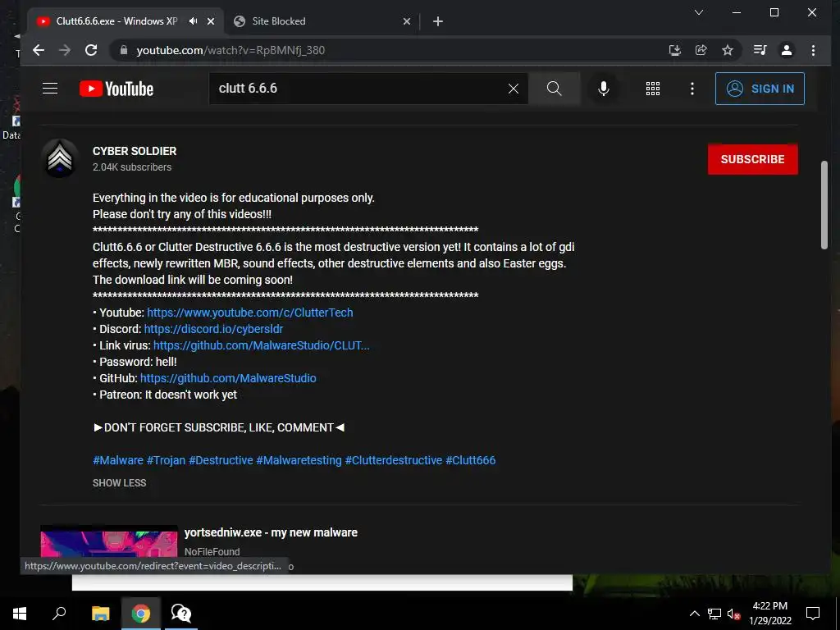
Task: Close the Clutt6.6.6.exe tab
Action: (211, 21)
